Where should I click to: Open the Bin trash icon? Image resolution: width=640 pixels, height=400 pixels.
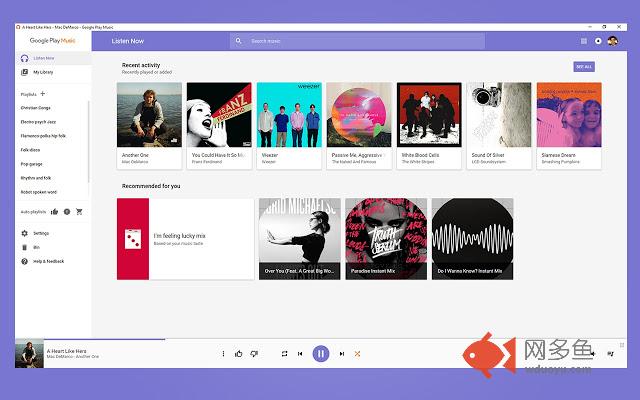click(24, 247)
